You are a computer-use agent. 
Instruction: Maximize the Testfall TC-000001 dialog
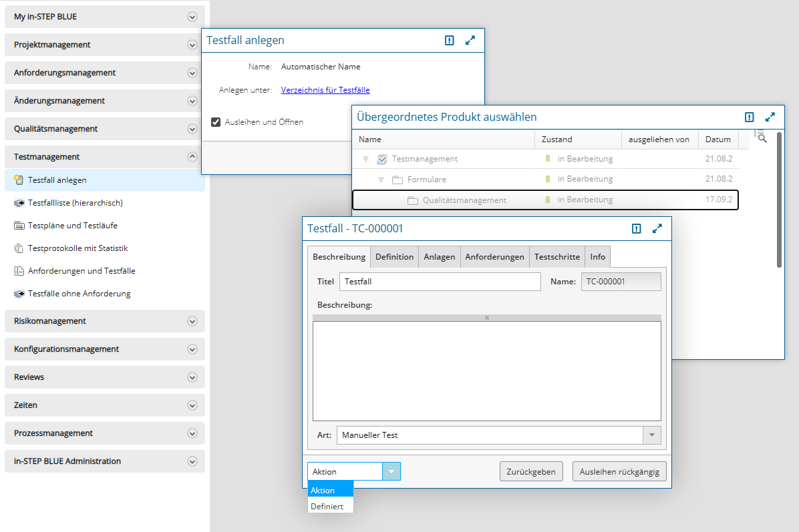(657, 228)
